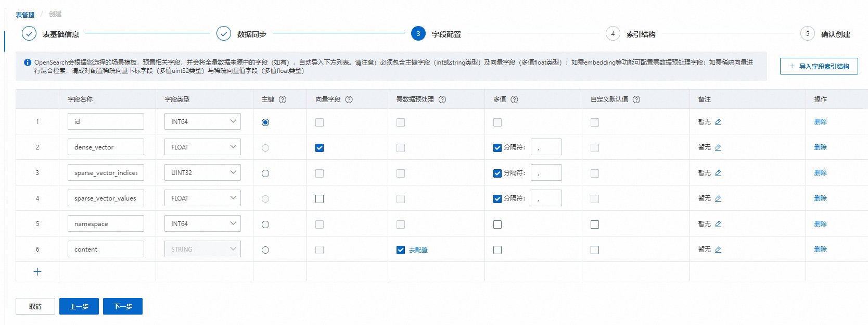Open field type dropdown for dense_vector row
The image size is (868, 325).
tap(202, 147)
